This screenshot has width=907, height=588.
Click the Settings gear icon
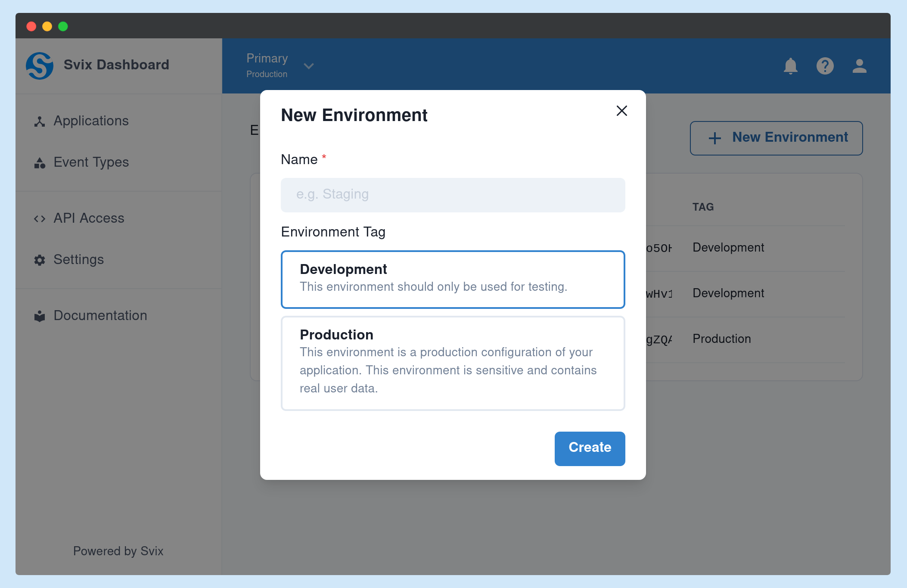(39, 260)
